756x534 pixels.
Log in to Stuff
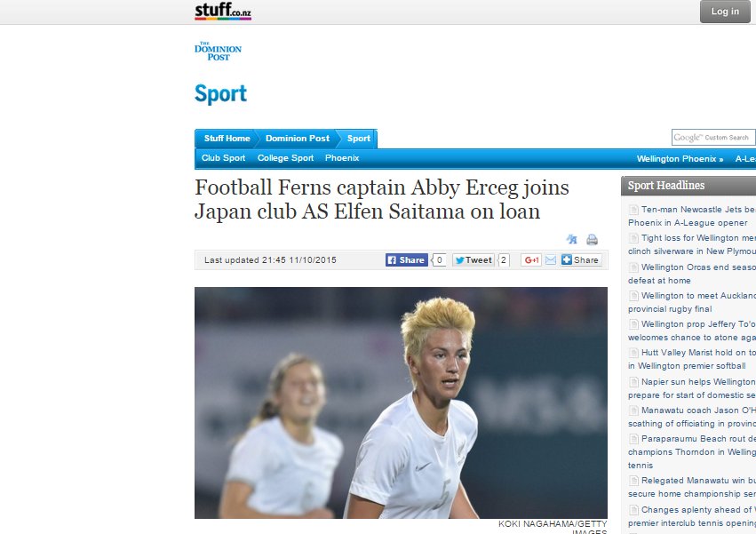click(725, 12)
